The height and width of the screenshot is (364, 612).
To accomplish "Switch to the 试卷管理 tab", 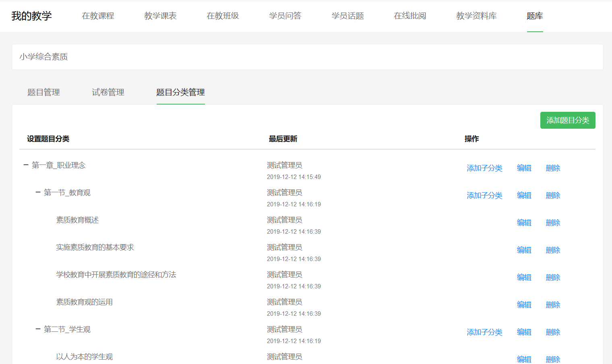I will click(108, 93).
